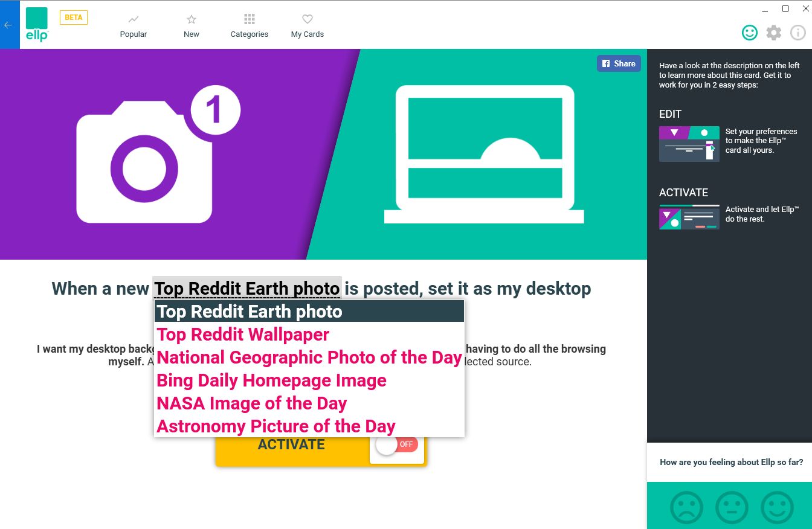Browse the Categories section
812x529 pixels.
pos(250,26)
